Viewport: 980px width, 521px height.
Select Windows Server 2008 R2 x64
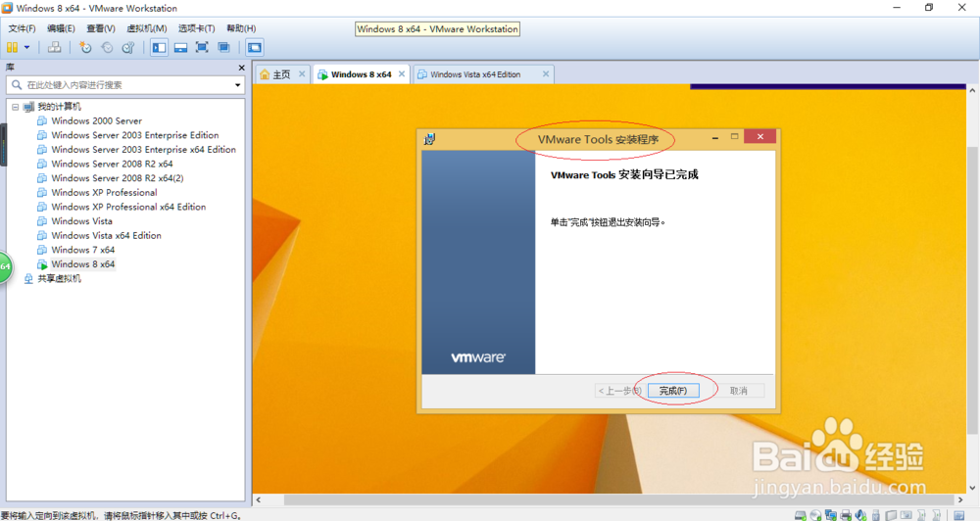click(112, 165)
